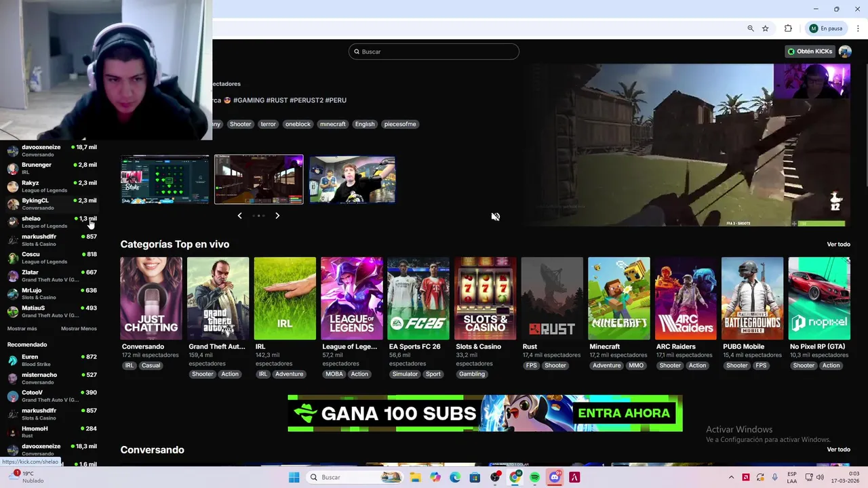Open the Rust category cover
The height and width of the screenshot is (488, 868).
click(552, 298)
